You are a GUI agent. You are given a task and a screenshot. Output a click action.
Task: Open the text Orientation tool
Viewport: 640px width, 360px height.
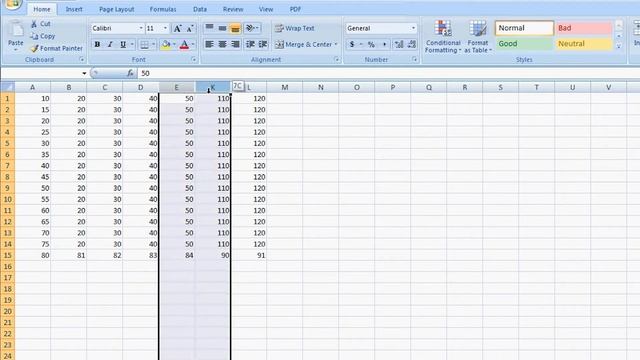(252, 28)
